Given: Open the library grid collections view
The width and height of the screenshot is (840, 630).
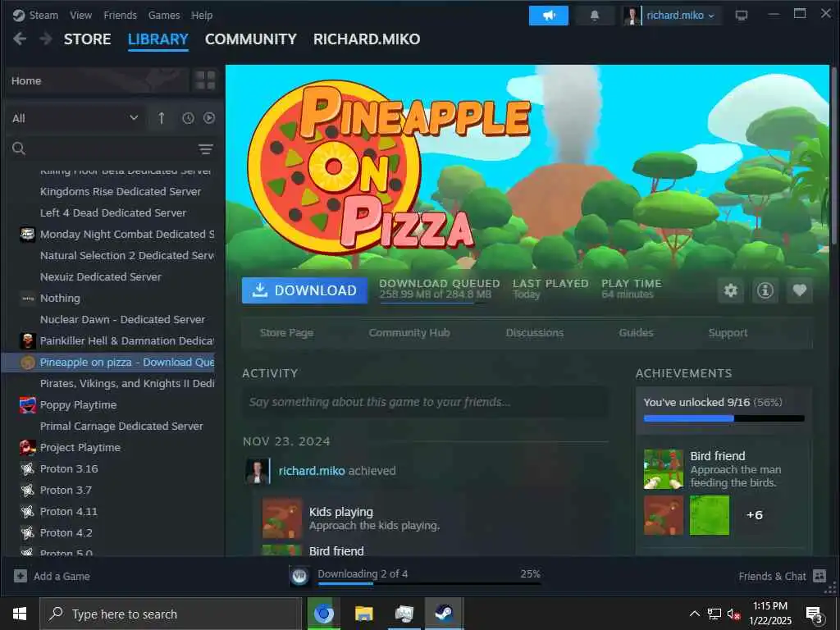Looking at the screenshot, I should tap(206, 80).
